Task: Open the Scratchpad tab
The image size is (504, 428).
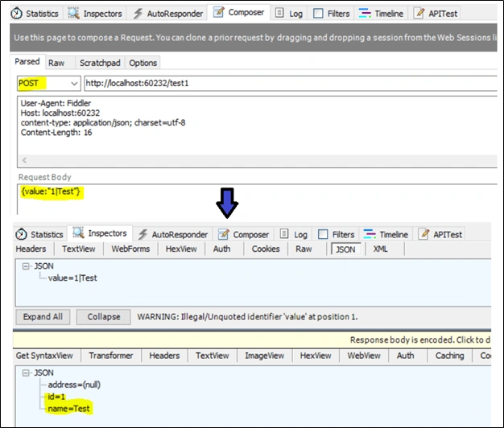Action: 100,63
